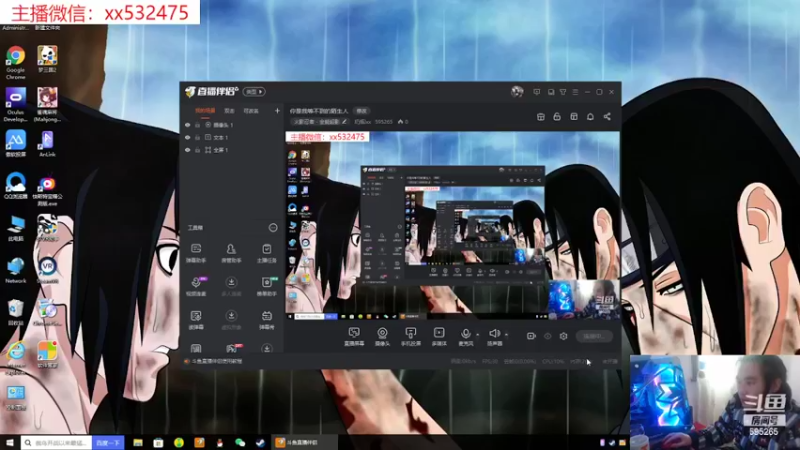Mute the 麦克风 microphone

coord(465,337)
